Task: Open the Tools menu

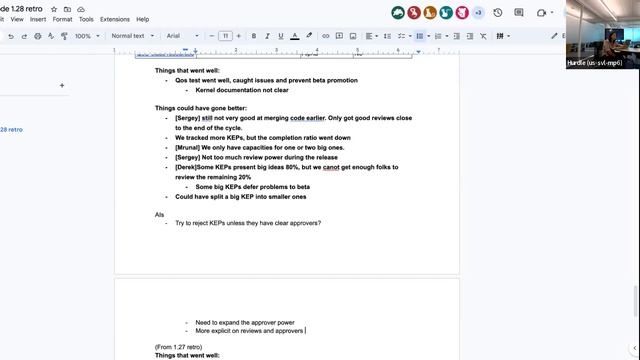Action: 86,19
